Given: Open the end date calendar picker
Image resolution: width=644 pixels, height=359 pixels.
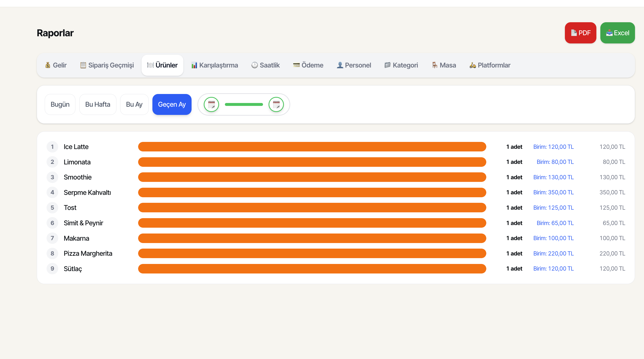Looking at the screenshot, I should coord(276,104).
